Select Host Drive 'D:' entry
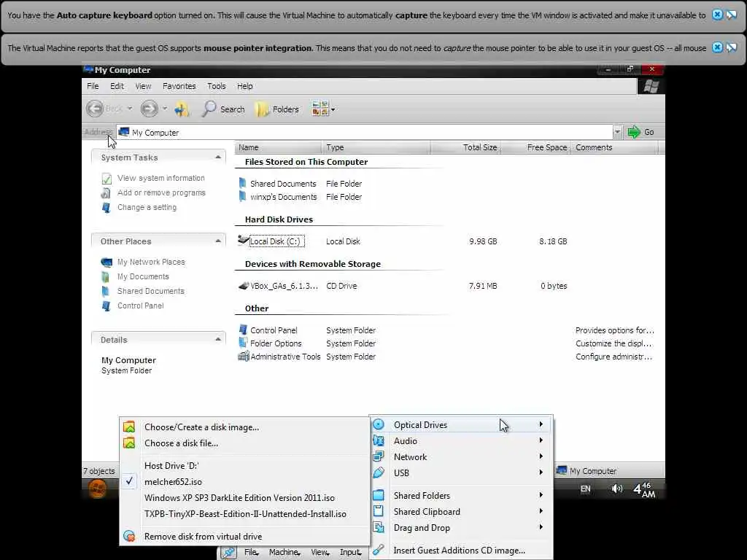The image size is (747, 560). 244,466
